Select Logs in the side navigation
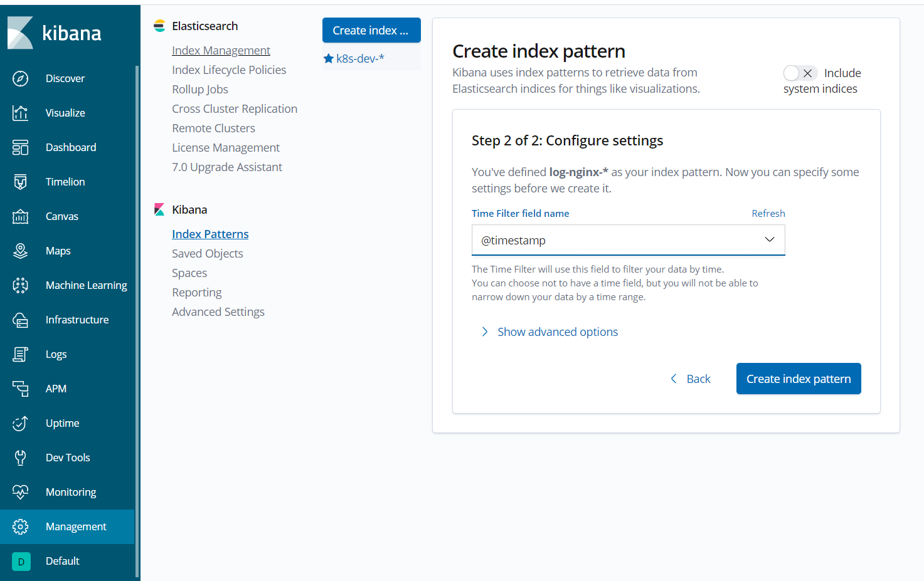The width and height of the screenshot is (924, 581). 56,354
